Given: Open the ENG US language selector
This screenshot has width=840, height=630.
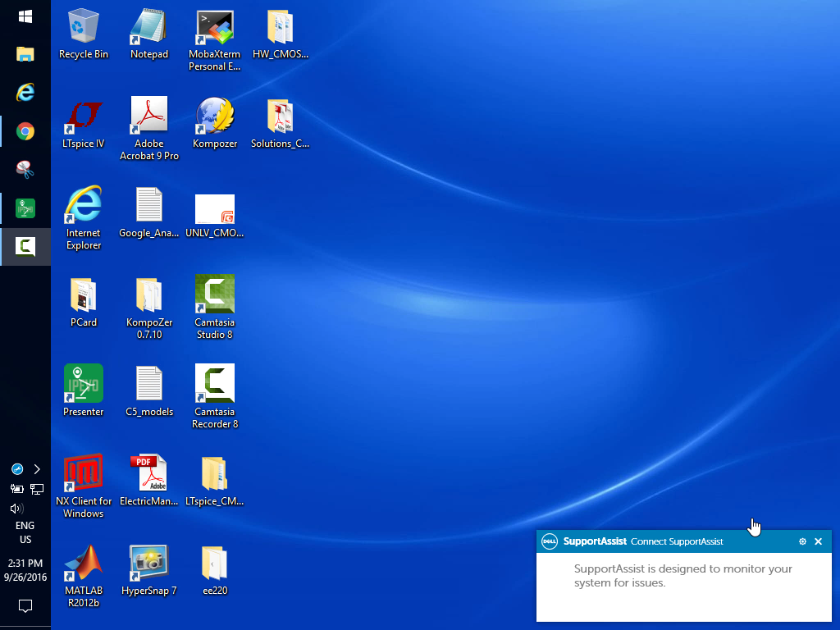Looking at the screenshot, I should (x=25, y=533).
